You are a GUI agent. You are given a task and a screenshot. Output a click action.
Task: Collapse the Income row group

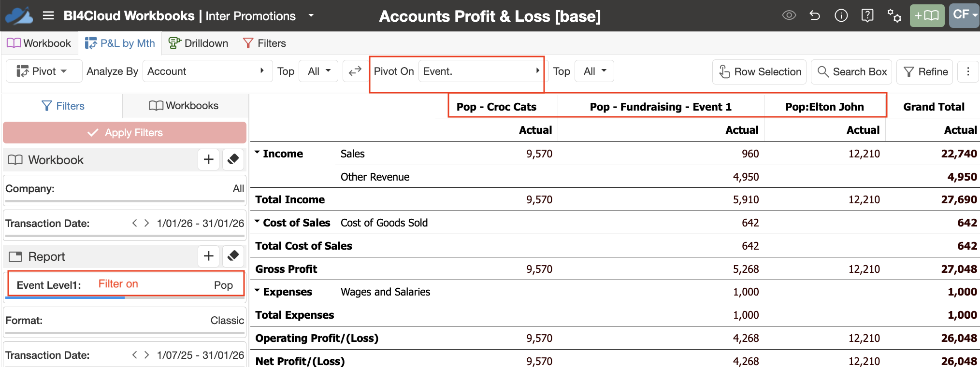click(x=258, y=153)
